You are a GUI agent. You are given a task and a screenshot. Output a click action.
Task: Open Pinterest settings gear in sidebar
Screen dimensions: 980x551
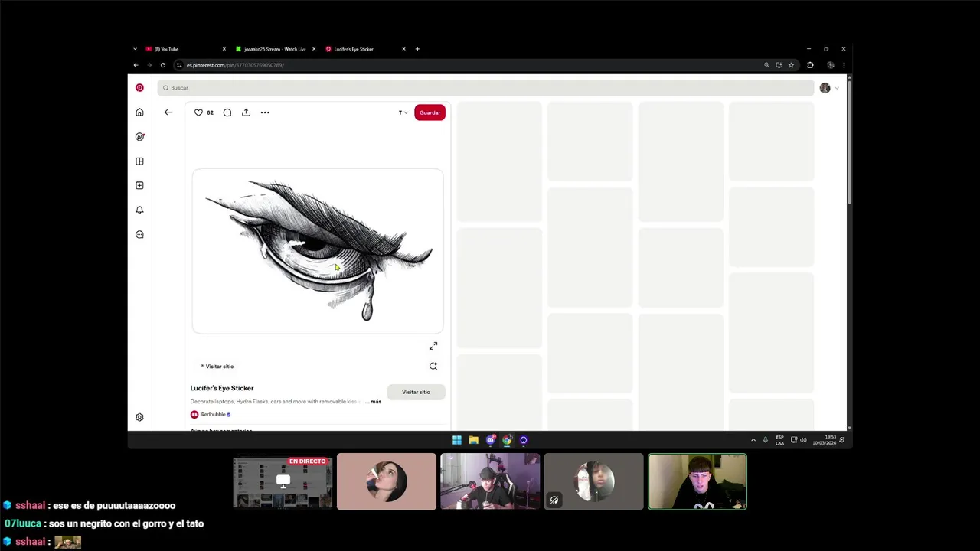click(x=139, y=417)
